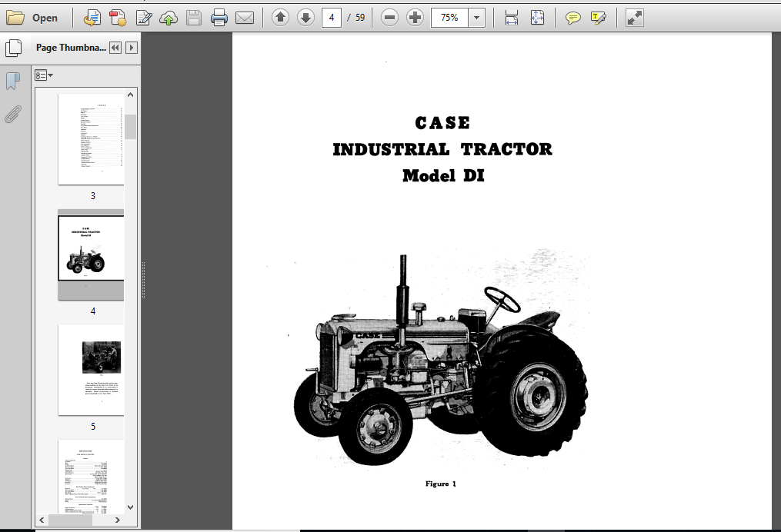The image size is (781, 532).
Task: Go to next page with down arrow
Action: click(x=305, y=18)
